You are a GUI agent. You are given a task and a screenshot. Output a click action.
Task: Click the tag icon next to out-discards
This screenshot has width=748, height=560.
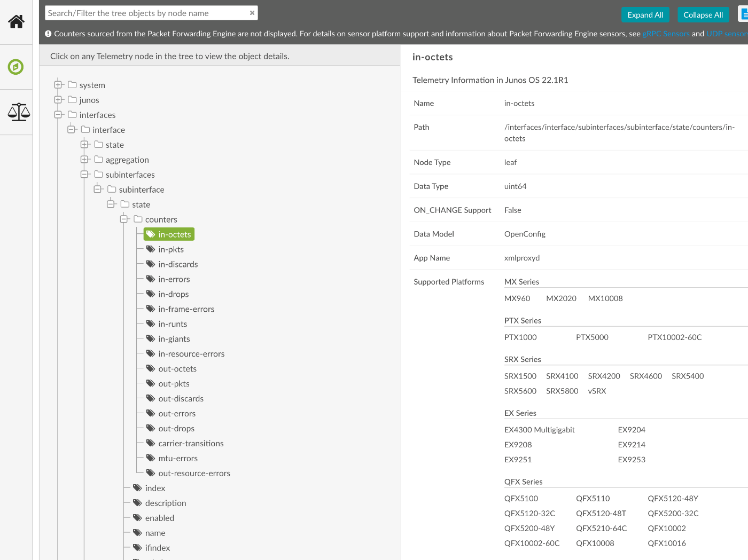(x=151, y=399)
